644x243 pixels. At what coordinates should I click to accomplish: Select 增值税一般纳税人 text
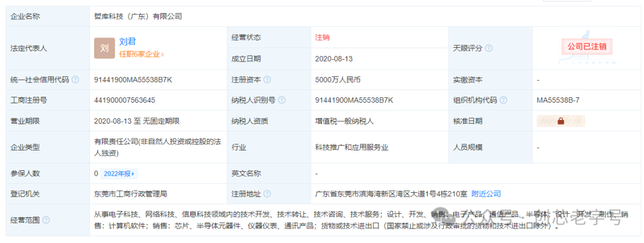[x=344, y=121]
